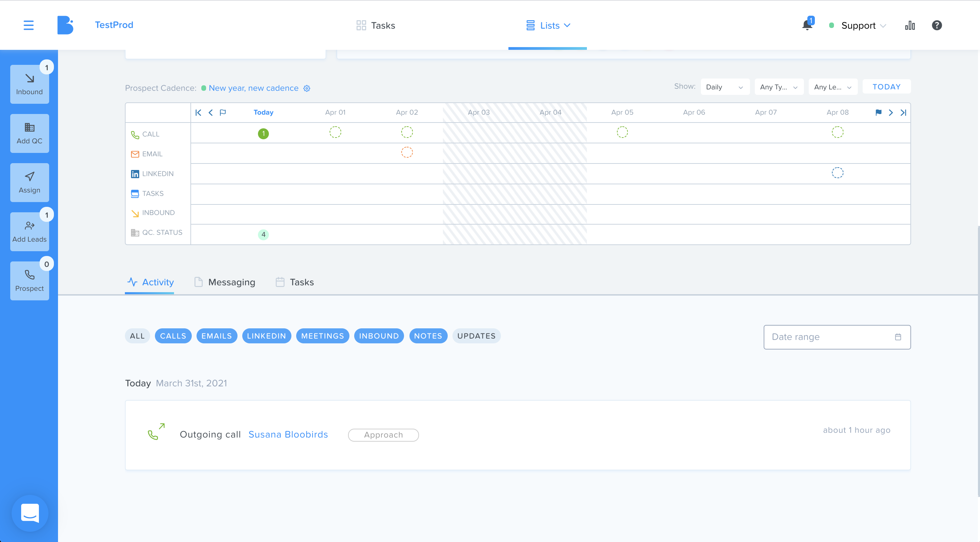The height and width of the screenshot is (542, 980).
Task: Toggle the ALL activity filter
Action: 137,336
